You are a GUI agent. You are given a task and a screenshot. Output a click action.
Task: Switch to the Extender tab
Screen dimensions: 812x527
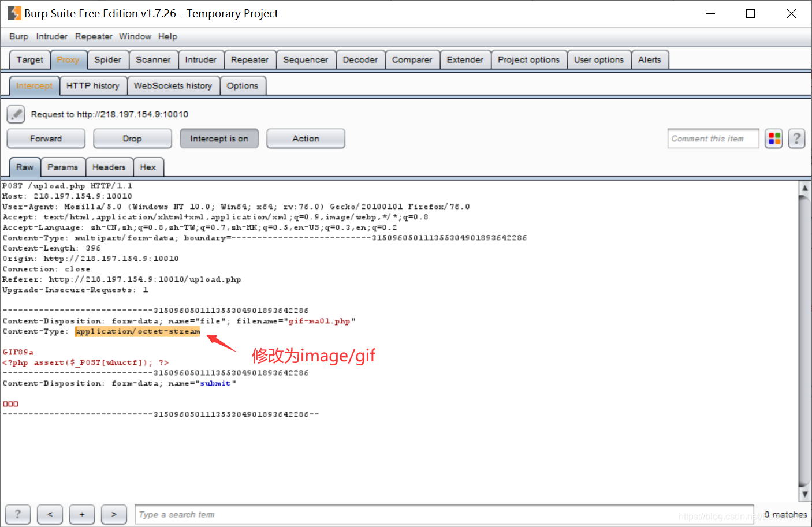coord(465,59)
